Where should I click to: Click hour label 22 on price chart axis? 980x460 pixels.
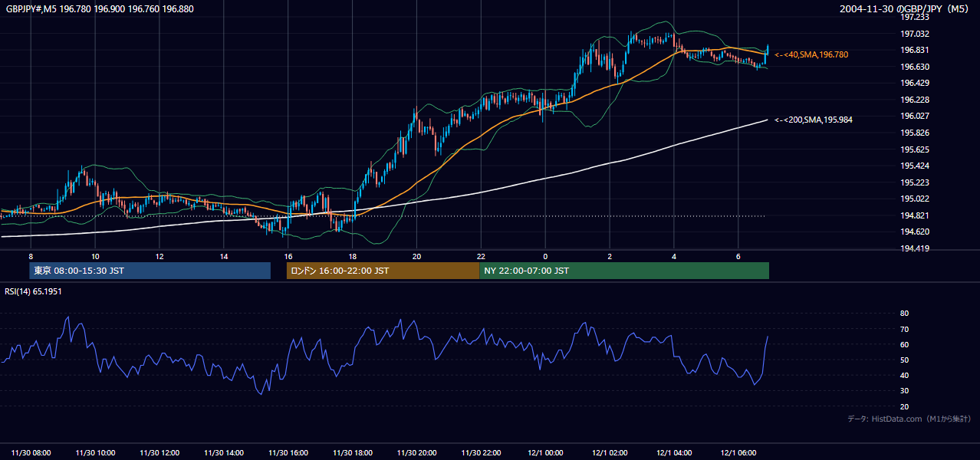tap(481, 256)
